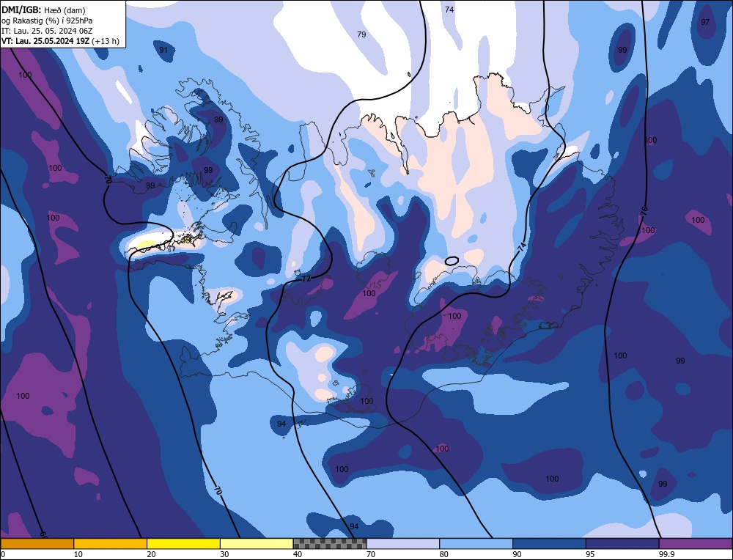733x560 pixels.
Task: Click the dark orange 0–10 legend swatch
Action: (x=37, y=543)
